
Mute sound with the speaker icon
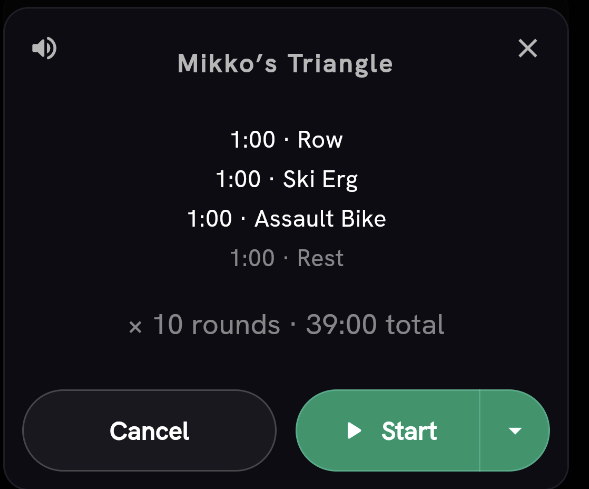pos(44,48)
